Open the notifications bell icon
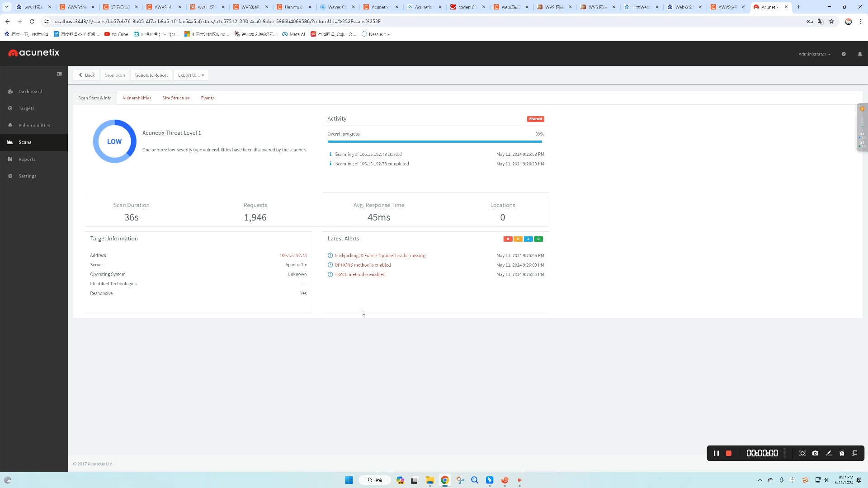This screenshot has height=488, width=868. tap(860, 54)
